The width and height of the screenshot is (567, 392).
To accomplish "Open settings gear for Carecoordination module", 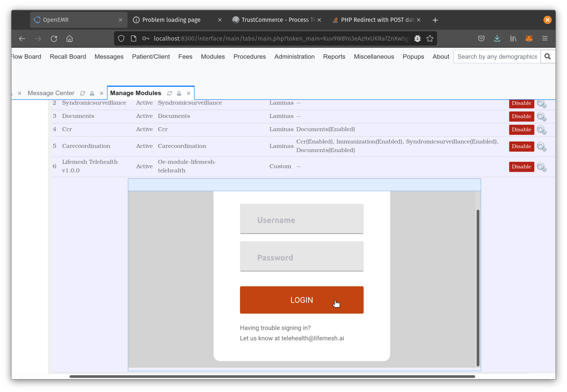I will pos(541,146).
